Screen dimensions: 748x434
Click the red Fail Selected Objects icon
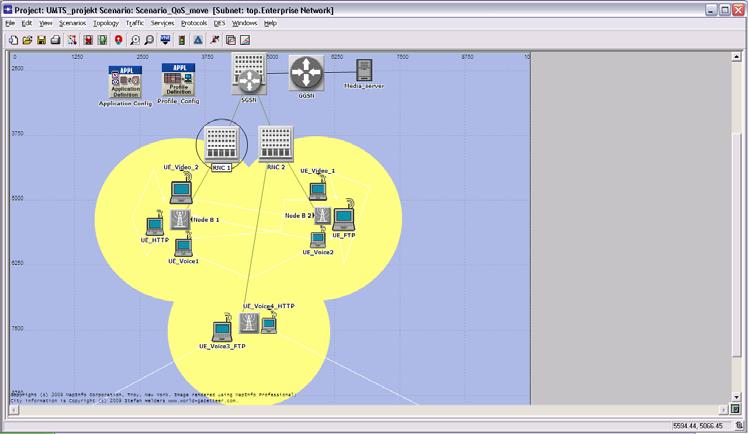click(x=88, y=40)
